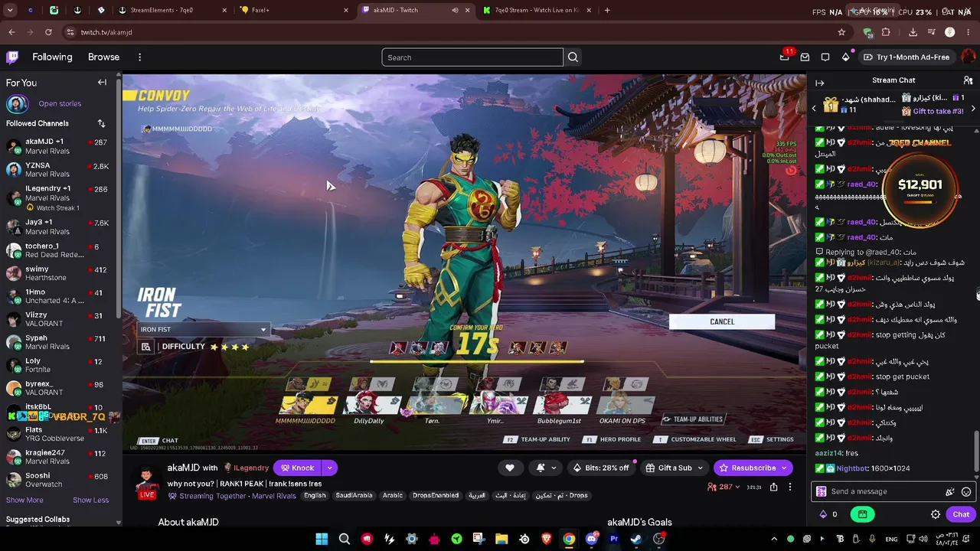Open the user profile avatar menu

(x=969, y=57)
